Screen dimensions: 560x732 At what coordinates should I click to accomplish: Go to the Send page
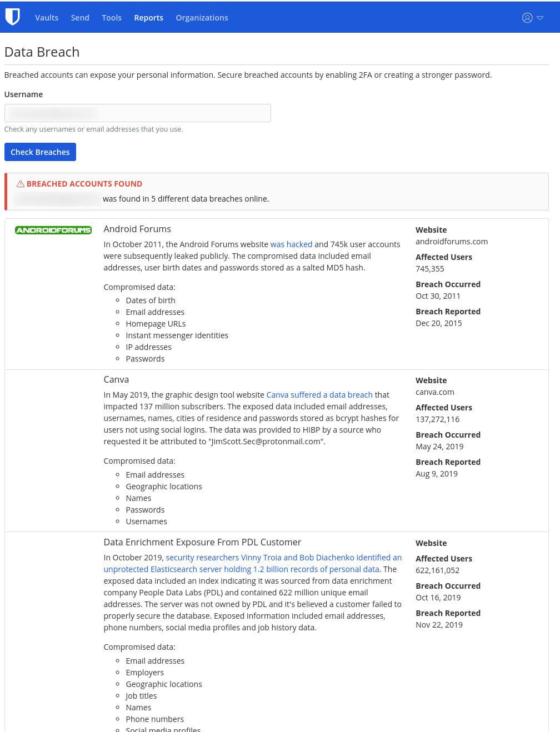tap(80, 18)
